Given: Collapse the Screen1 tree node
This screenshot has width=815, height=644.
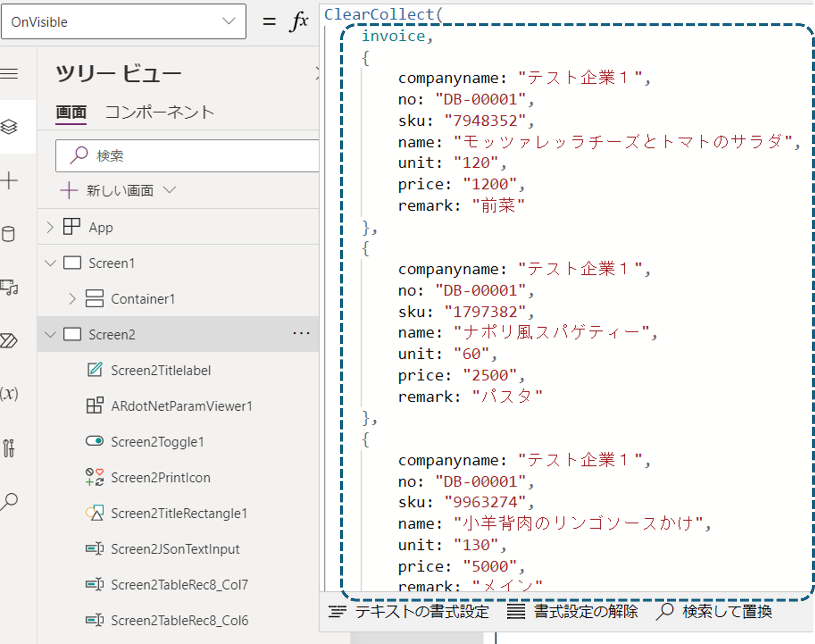Looking at the screenshot, I should point(50,263).
